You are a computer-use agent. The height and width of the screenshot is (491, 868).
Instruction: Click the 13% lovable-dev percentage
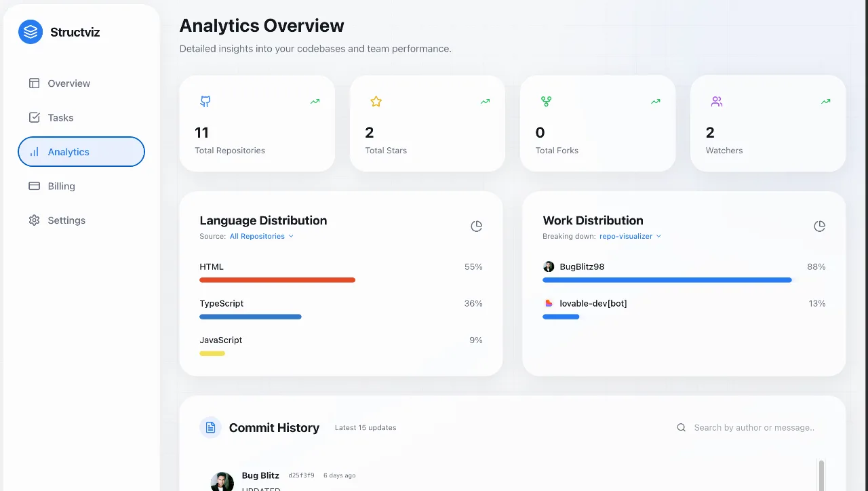(x=817, y=303)
